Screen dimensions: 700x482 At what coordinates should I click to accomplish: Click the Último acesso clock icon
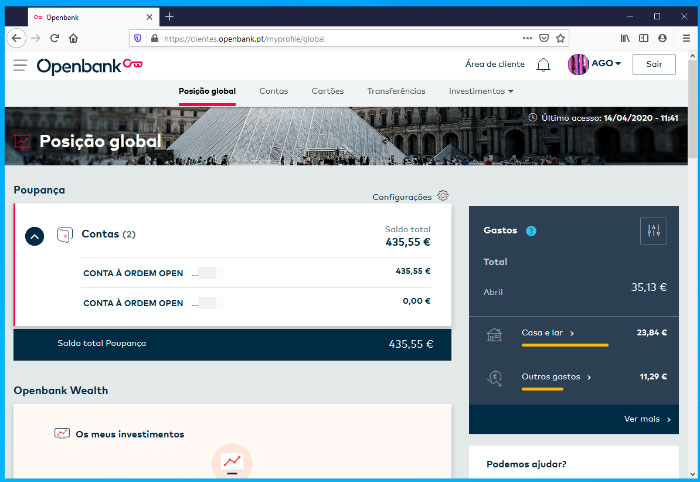click(x=532, y=117)
